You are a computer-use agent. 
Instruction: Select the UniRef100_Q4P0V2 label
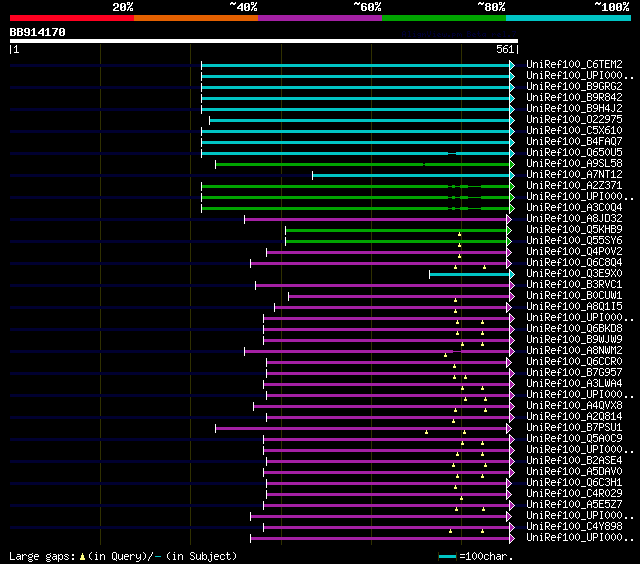574,252
